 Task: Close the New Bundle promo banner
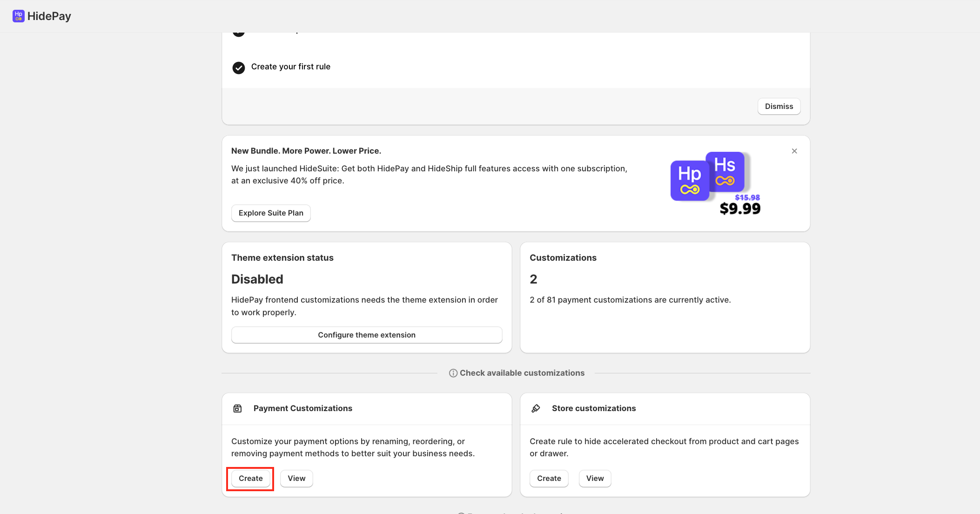[x=794, y=151]
